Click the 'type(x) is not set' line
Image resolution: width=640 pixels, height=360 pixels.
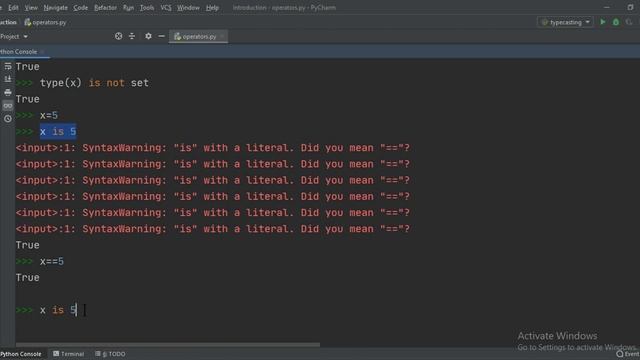pyautogui.click(x=94, y=83)
